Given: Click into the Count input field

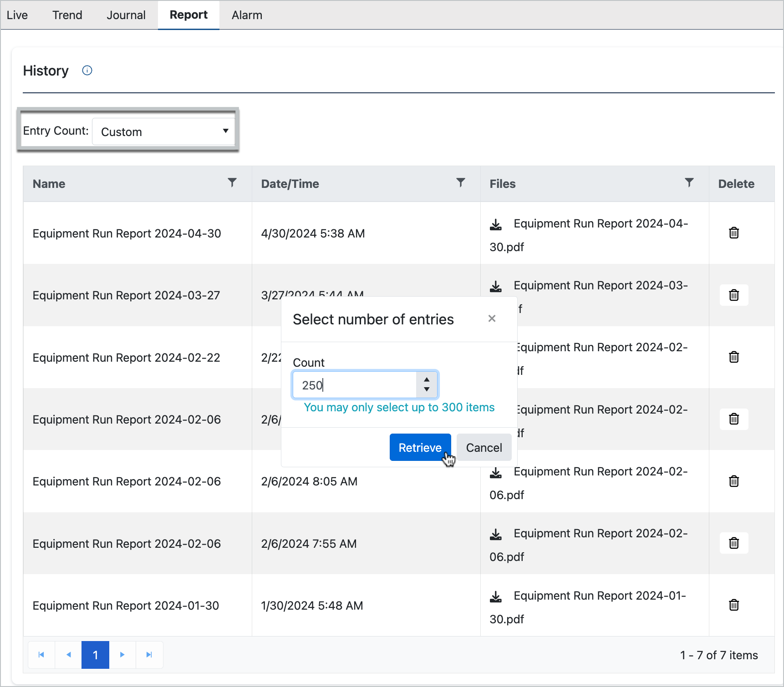Looking at the screenshot, I should point(355,385).
